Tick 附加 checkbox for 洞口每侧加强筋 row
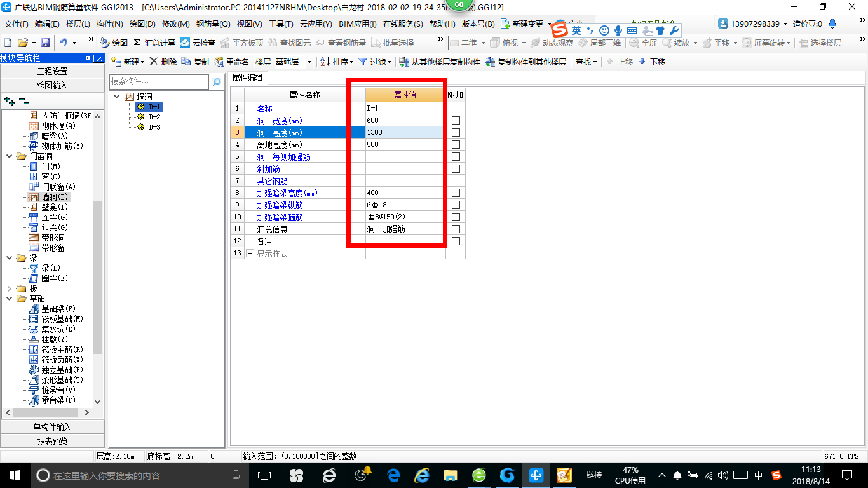Screen dimensions: 868x488 tap(456, 157)
